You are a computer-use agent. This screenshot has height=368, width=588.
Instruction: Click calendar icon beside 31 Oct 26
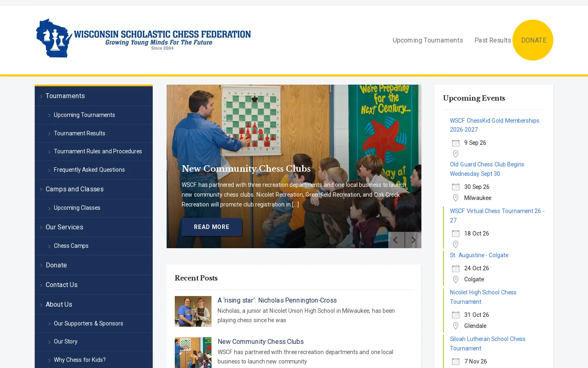(456, 315)
